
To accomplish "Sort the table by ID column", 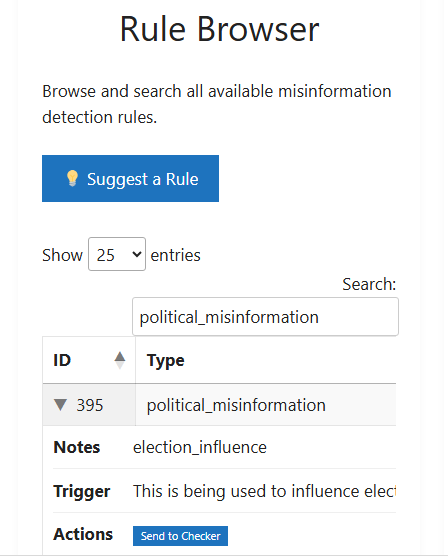I will [89, 360].
